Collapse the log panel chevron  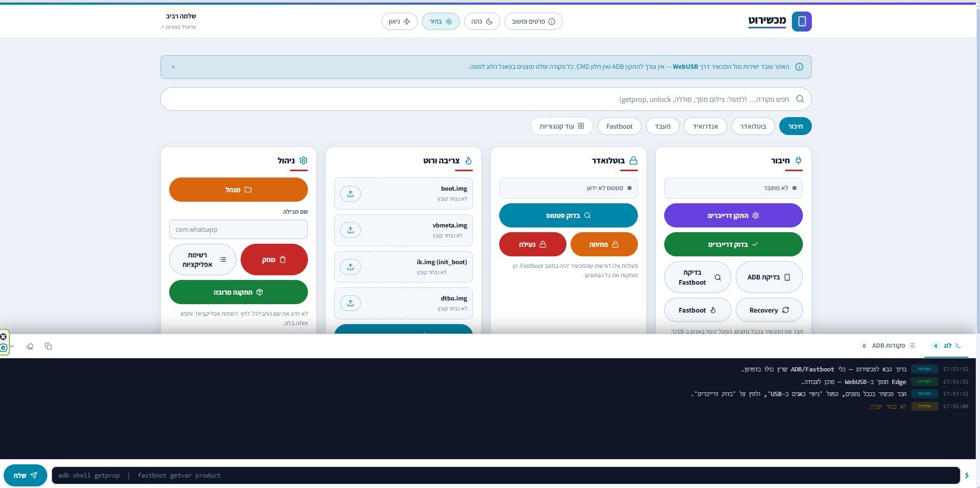(12, 346)
